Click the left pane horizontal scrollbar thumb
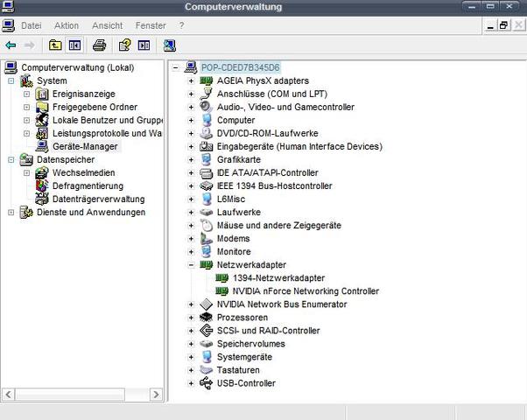Image resolution: width=527 pixels, height=420 pixels. [x=70, y=394]
